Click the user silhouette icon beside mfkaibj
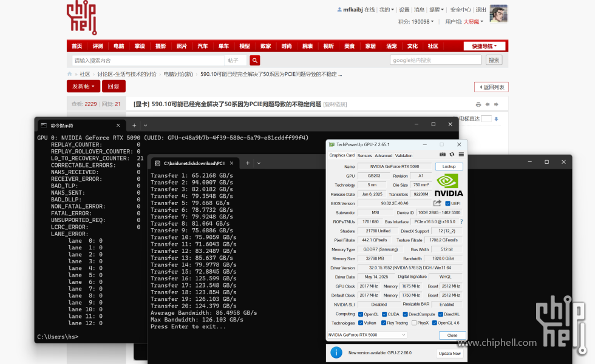The image size is (595, 364). 339,10
